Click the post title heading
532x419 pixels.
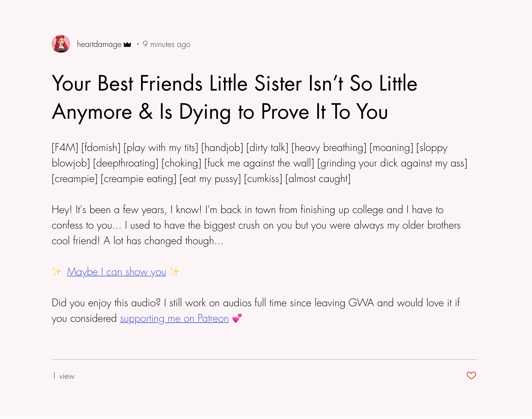234,97
